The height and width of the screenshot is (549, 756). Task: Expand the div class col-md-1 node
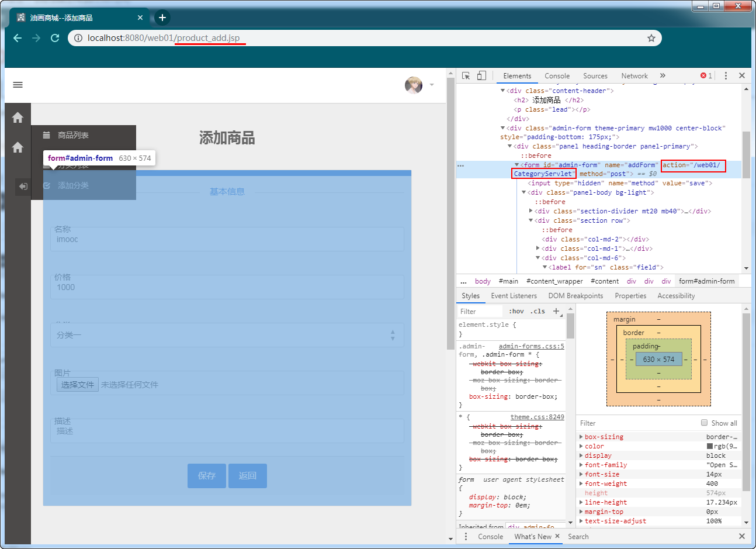click(x=538, y=248)
